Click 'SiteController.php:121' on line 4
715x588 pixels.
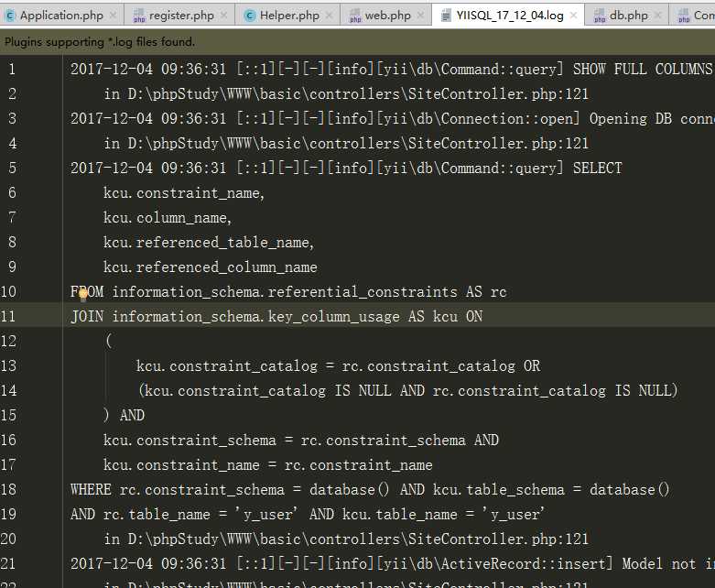pyautogui.click(x=498, y=144)
